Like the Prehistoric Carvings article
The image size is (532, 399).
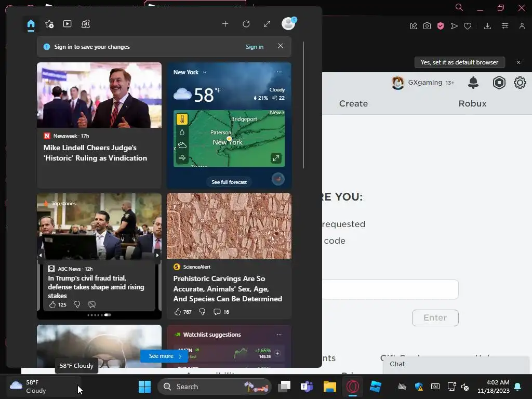click(178, 312)
